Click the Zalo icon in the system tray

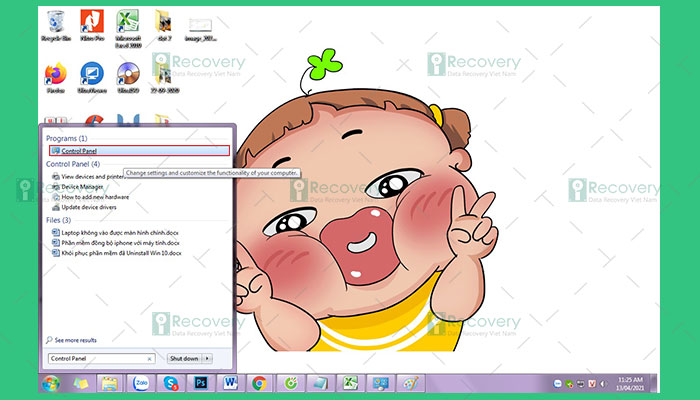click(558, 384)
